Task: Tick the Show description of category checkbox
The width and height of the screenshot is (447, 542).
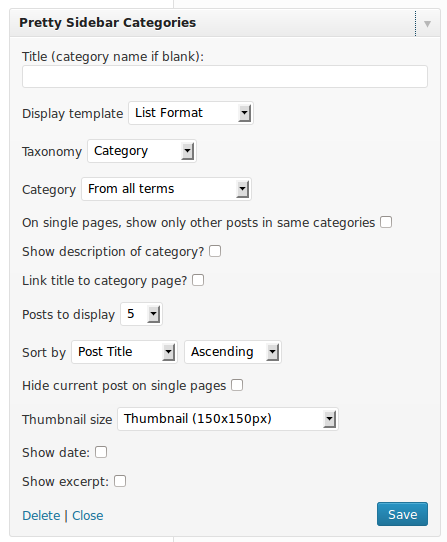Action: click(x=215, y=251)
